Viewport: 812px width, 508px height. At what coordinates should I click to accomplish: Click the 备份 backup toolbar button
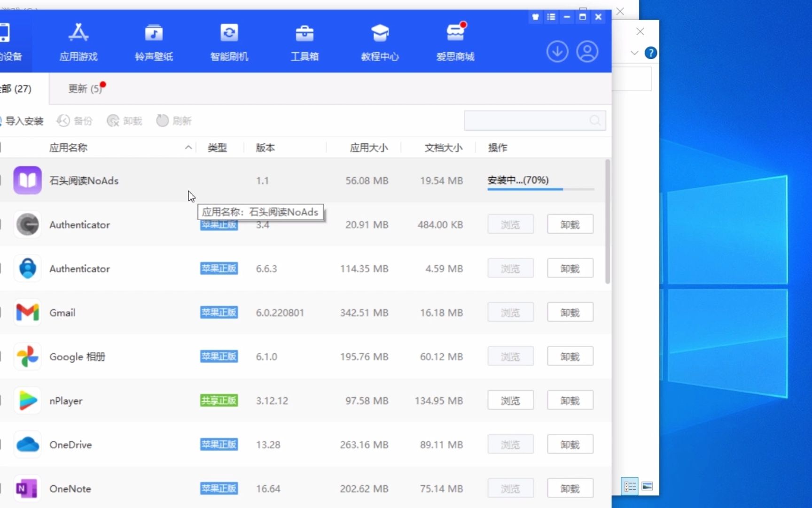click(x=75, y=121)
